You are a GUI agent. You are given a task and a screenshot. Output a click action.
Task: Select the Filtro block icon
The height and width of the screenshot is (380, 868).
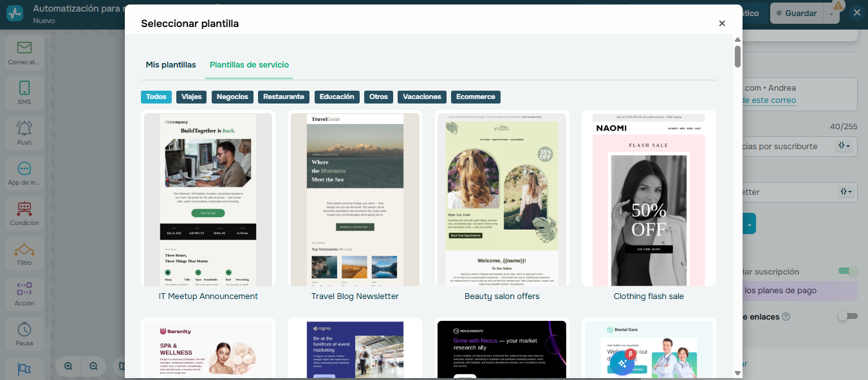(x=24, y=249)
